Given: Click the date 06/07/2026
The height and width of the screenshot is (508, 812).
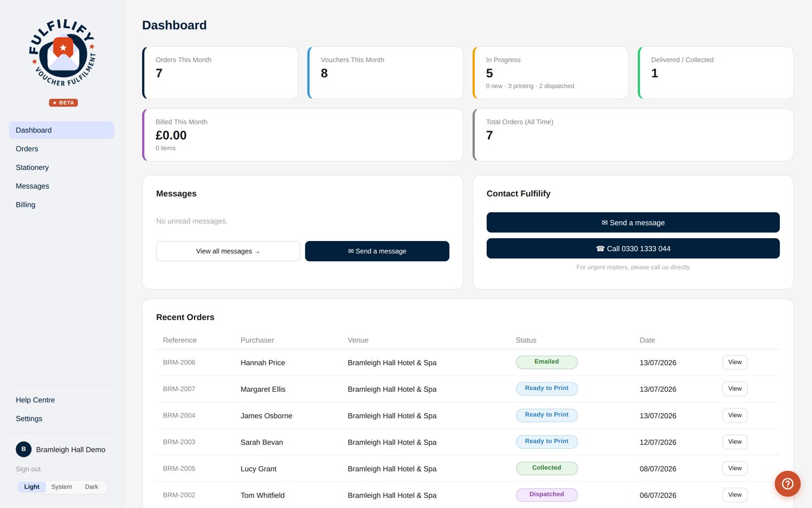Looking at the screenshot, I should point(658,496).
